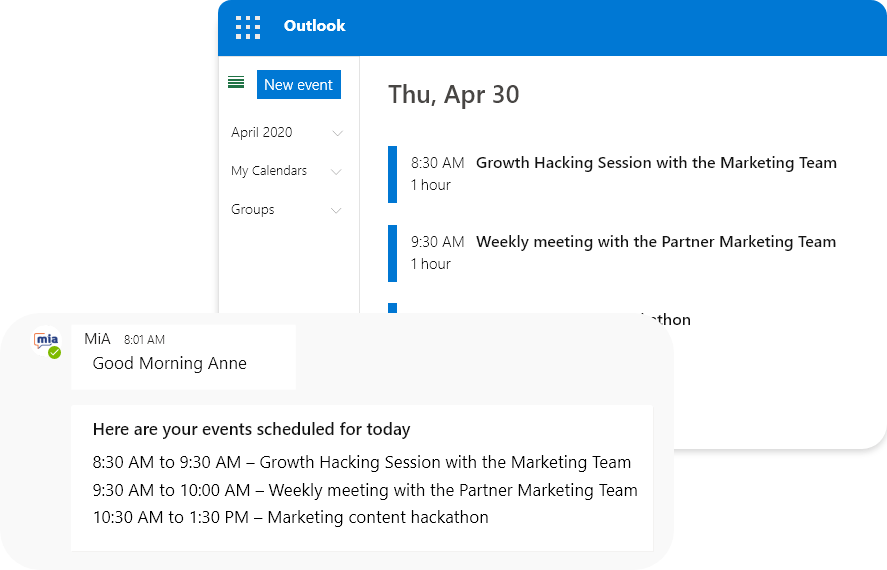Select the Marketing content hackathon chat line
Image resolution: width=887 pixels, height=570 pixels.
tap(291, 517)
